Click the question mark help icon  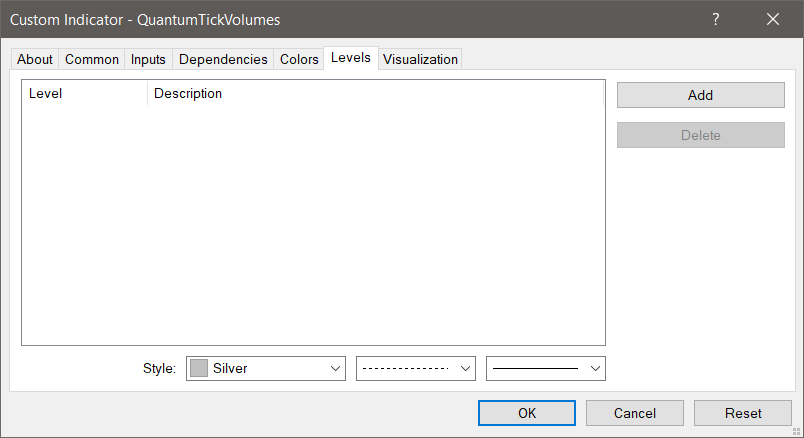tap(716, 19)
